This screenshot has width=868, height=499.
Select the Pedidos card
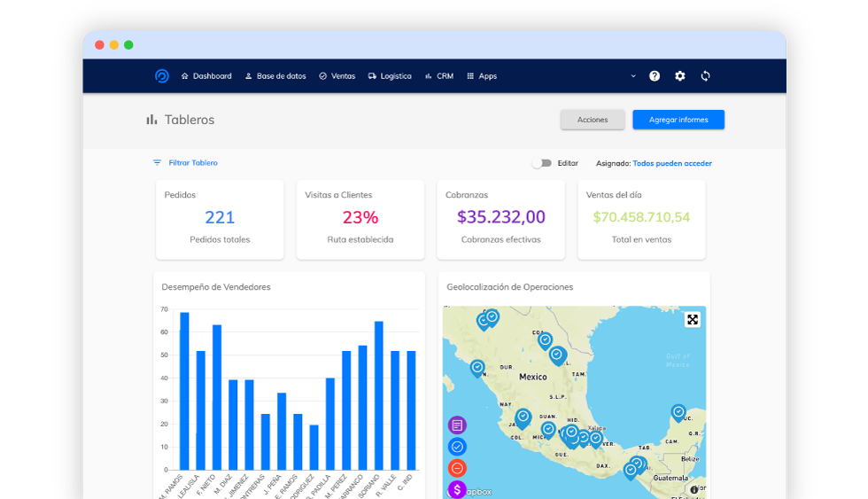click(x=220, y=219)
